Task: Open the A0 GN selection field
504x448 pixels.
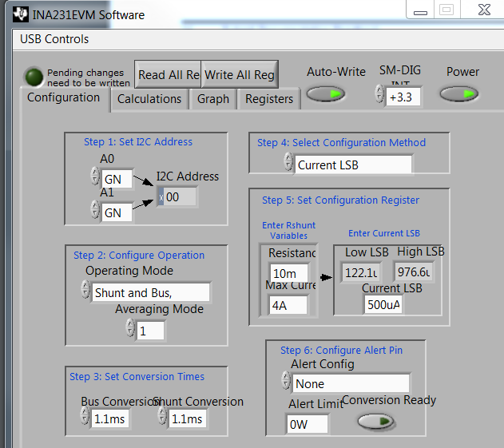Action: tap(117, 179)
